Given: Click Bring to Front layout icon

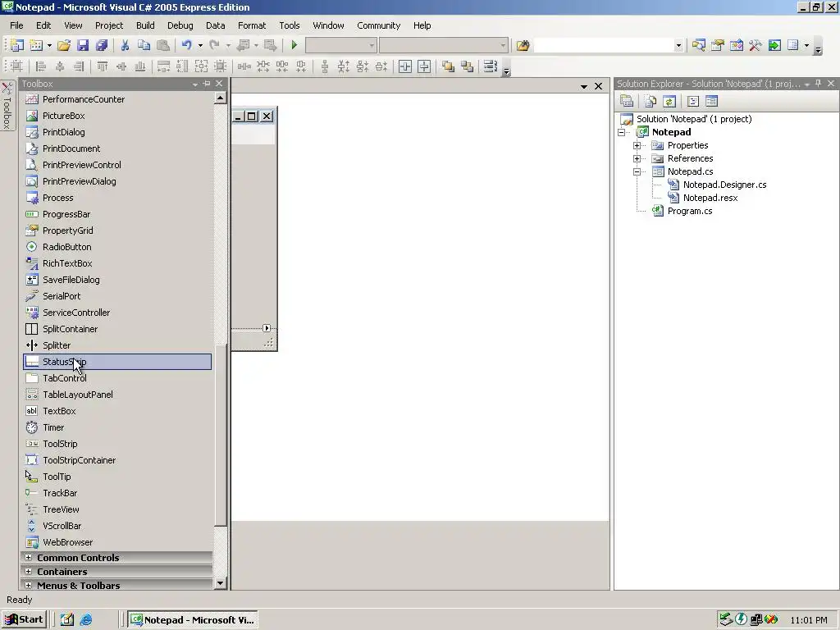Looking at the screenshot, I should pos(449,66).
